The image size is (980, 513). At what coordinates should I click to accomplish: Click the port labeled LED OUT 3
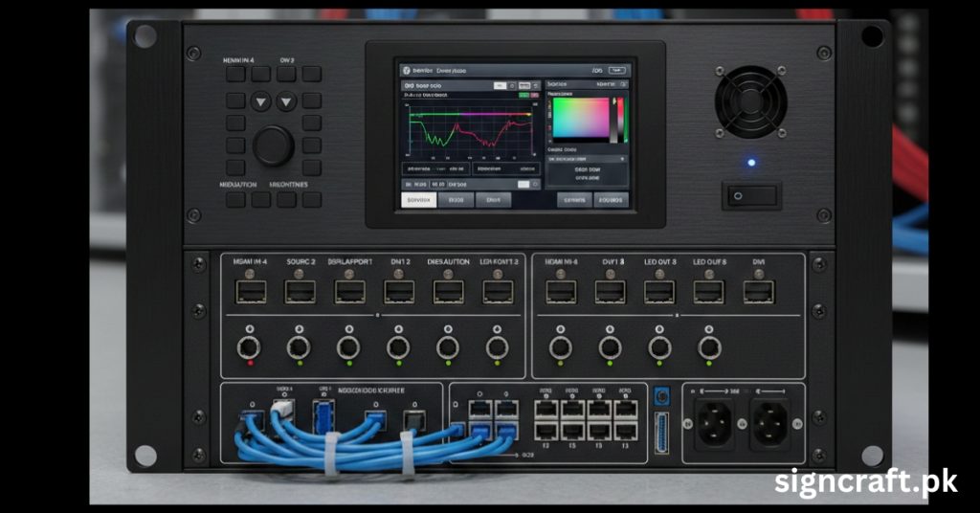(x=659, y=292)
